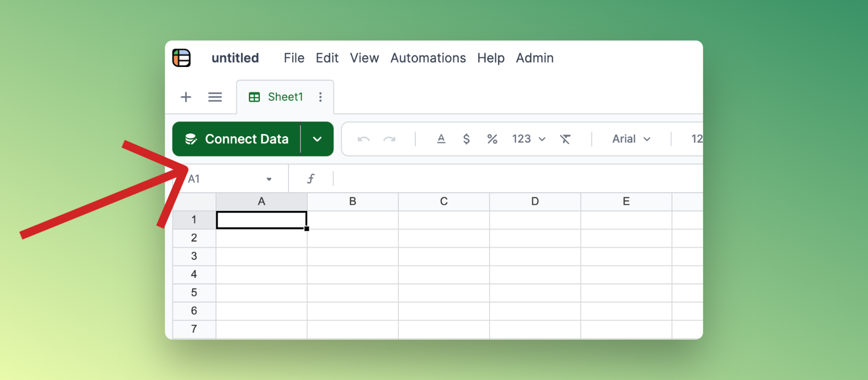This screenshot has width=868, height=380.
Task: Open the File menu
Action: pyautogui.click(x=294, y=58)
